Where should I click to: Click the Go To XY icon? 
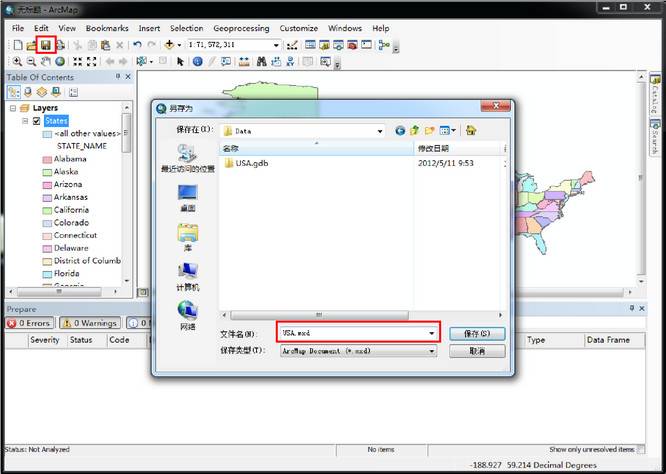pos(291,62)
